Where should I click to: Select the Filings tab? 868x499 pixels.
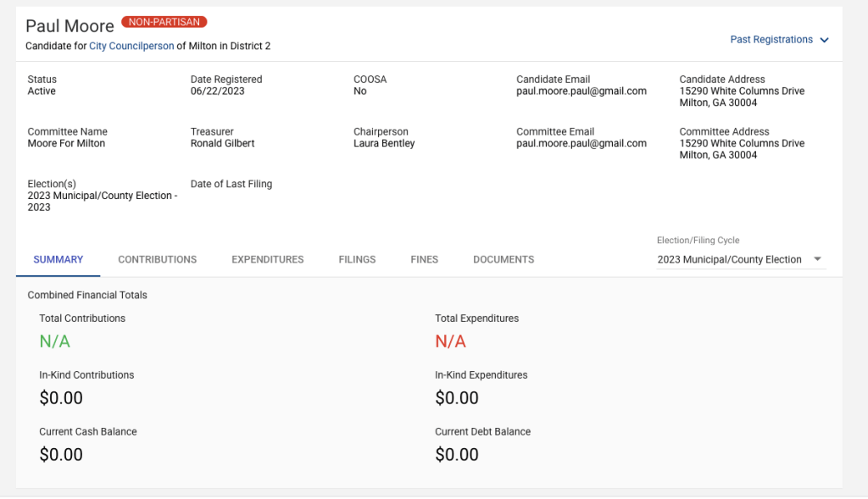point(357,259)
